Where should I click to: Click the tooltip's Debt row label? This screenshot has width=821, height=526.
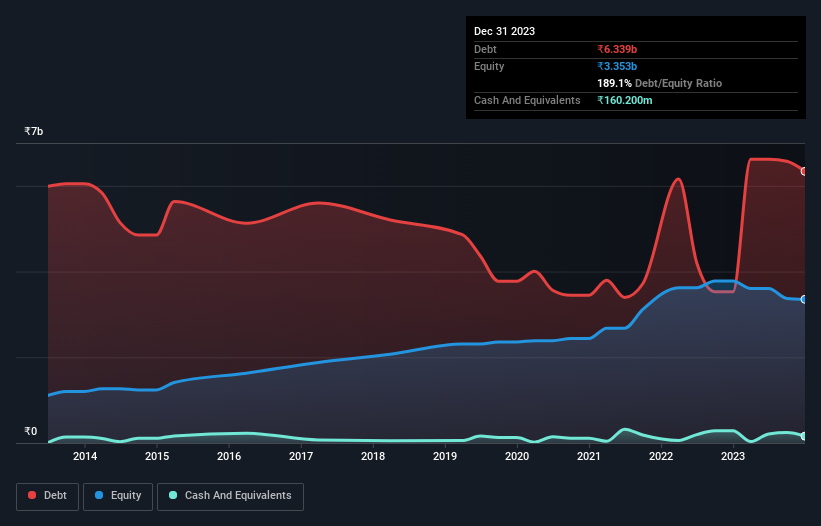click(x=485, y=49)
